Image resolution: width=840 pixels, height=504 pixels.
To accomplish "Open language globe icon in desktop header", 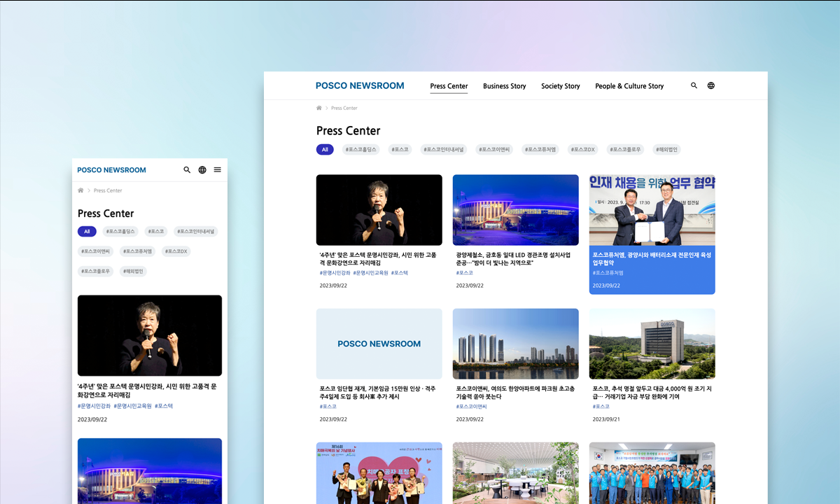I will tap(711, 85).
